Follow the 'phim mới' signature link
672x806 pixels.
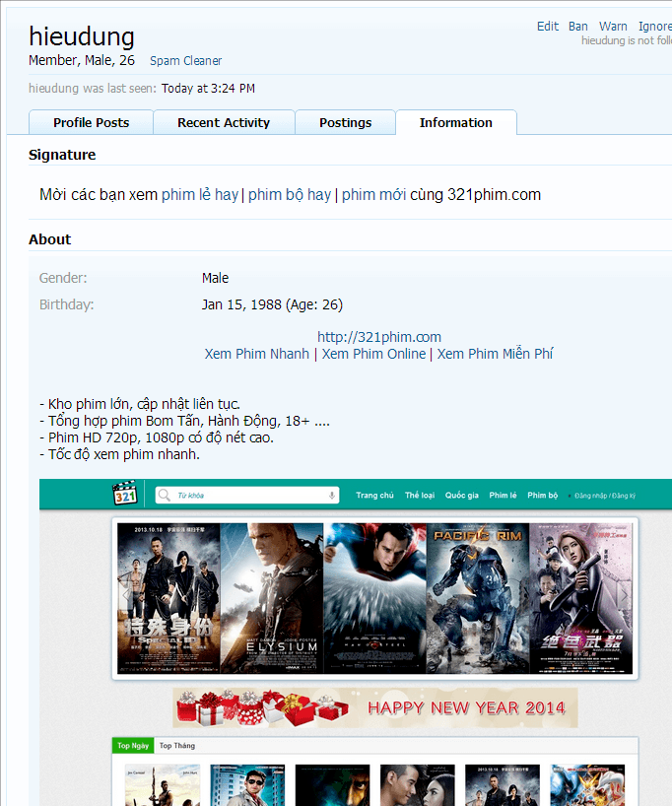[373, 195]
